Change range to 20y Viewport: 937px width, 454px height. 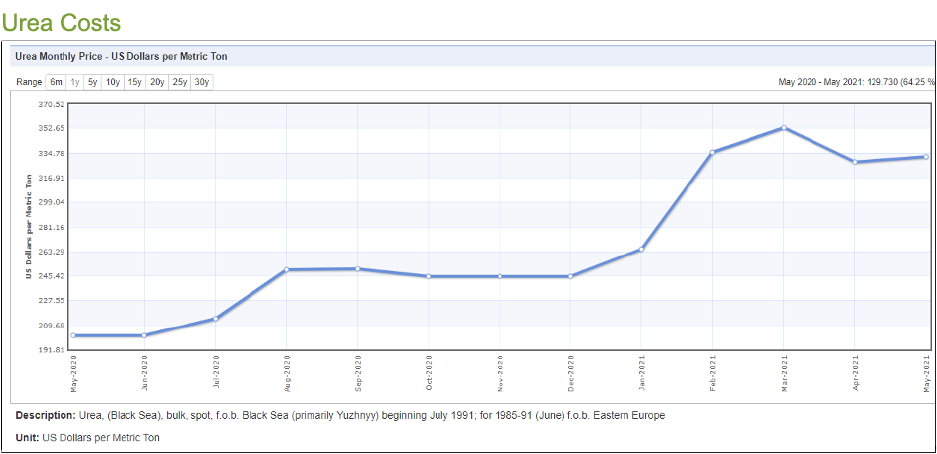157,82
